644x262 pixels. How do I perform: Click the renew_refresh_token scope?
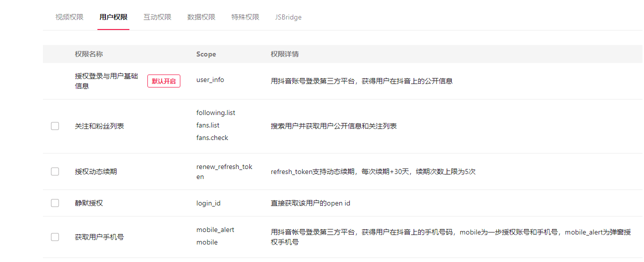(224, 171)
